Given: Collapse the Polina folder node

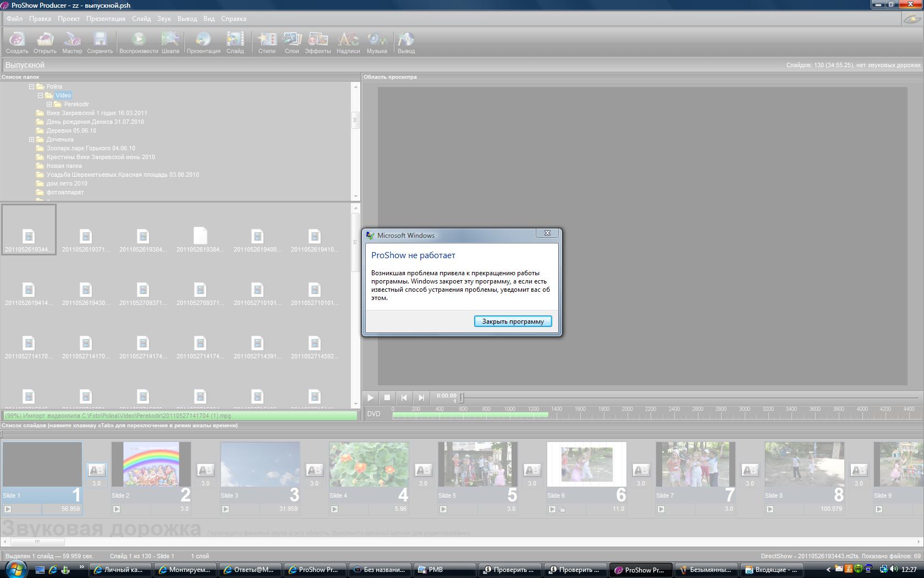Looking at the screenshot, I should pos(32,87).
